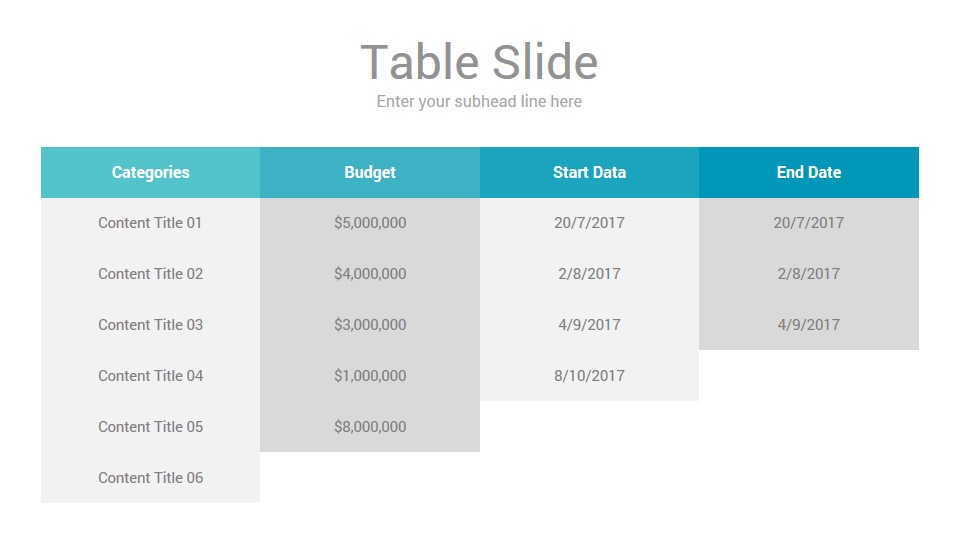Select the $1,000,000 budget value

coord(370,375)
